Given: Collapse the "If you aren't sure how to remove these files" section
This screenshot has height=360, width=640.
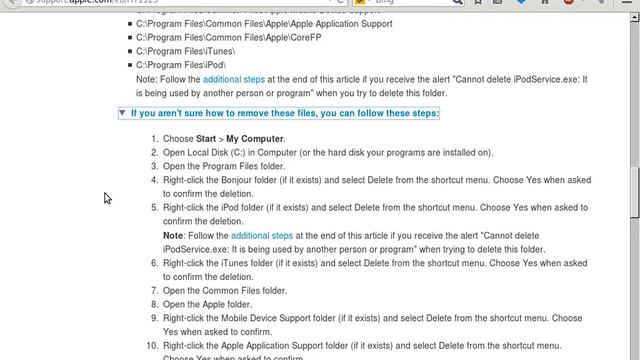Looking at the screenshot, I should (279, 113).
